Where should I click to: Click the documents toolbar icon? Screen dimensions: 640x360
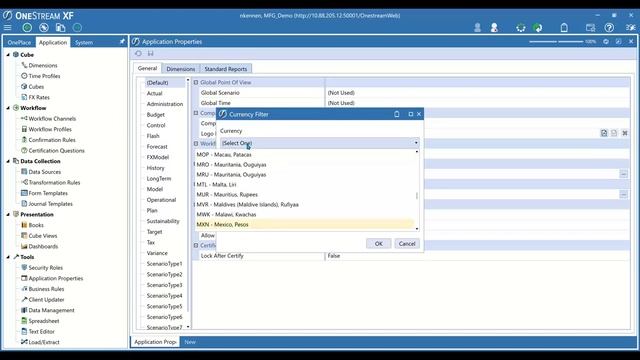click(x=60, y=28)
